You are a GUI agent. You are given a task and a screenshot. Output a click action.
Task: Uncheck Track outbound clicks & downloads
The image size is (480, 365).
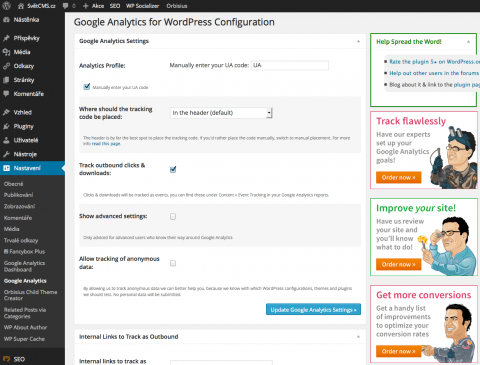(x=173, y=169)
